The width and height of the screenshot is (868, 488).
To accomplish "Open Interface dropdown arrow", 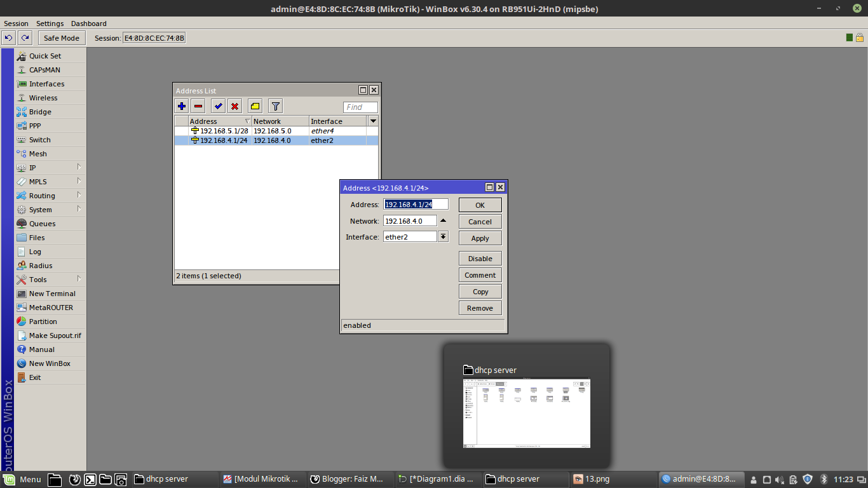I will (444, 236).
